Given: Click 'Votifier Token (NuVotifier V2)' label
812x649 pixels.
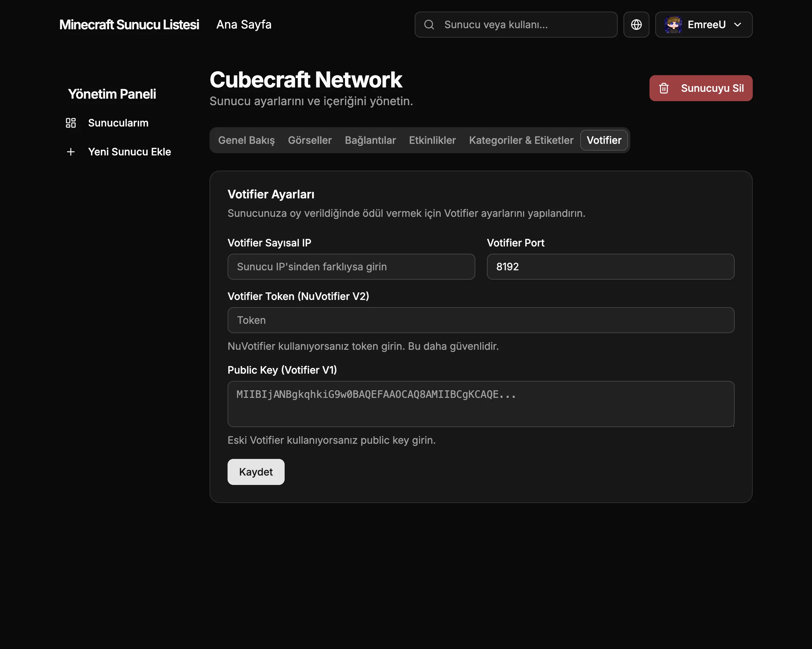Looking at the screenshot, I should pos(298,296).
